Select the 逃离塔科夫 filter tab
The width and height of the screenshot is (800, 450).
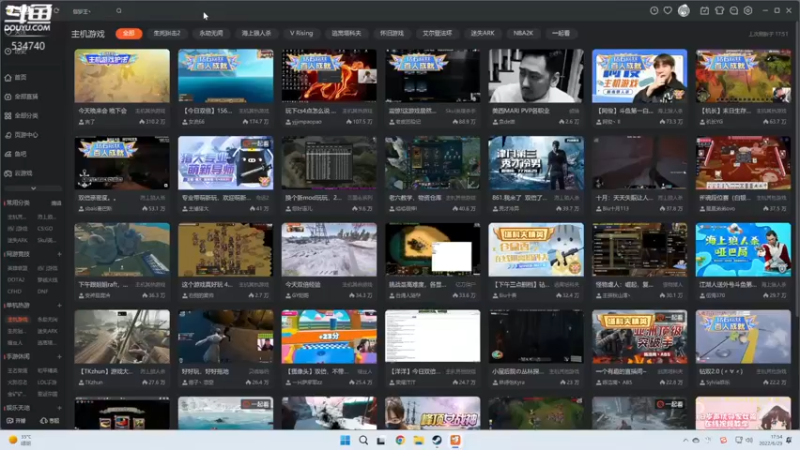(346, 33)
